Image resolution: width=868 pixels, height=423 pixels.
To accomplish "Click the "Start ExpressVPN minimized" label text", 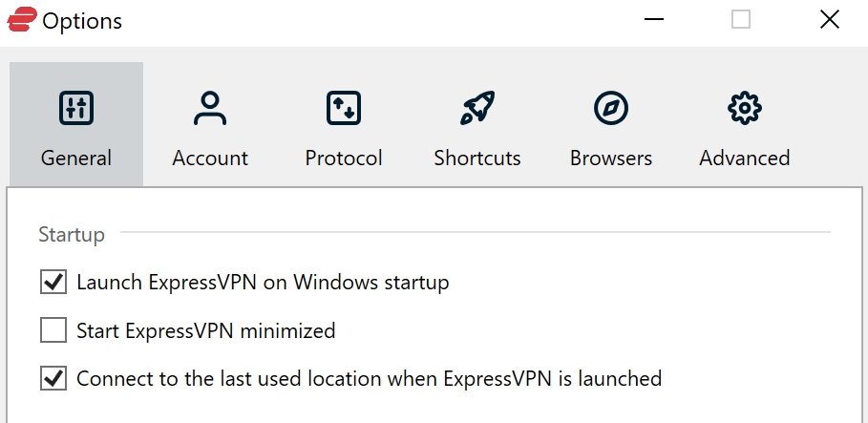I will click(x=206, y=331).
